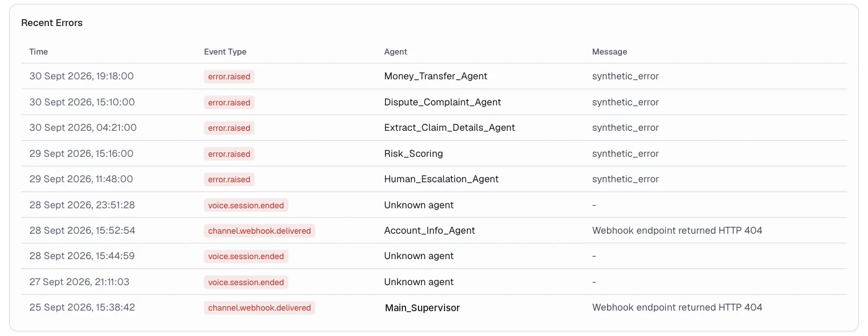Select Unknown agent at 15:44:59 row
868x336 pixels.
pyautogui.click(x=418, y=256)
